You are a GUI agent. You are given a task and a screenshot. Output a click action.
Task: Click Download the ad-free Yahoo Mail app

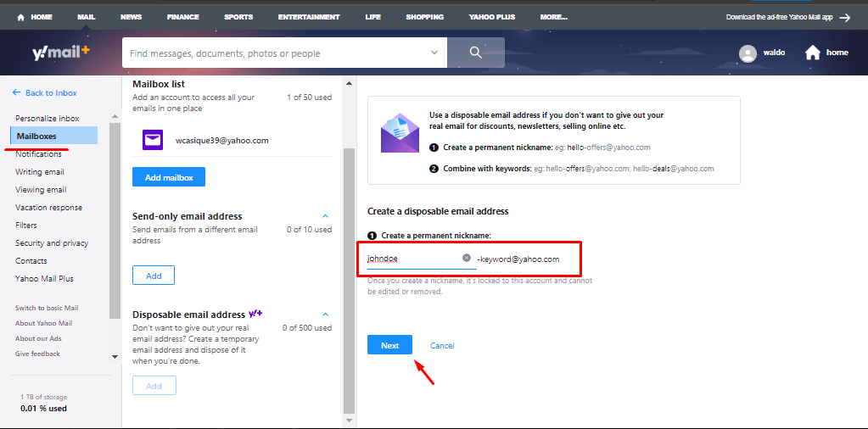pyautogui.click(x=780, y=17)
